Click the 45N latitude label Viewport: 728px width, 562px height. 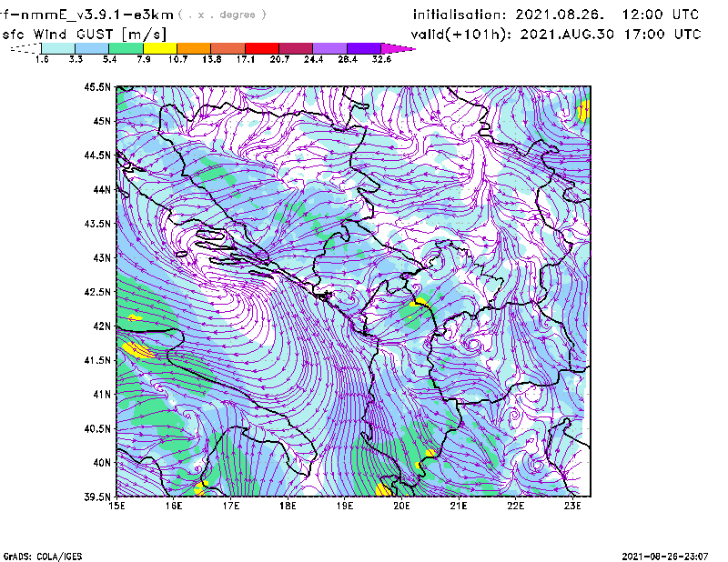coord(102,121)
